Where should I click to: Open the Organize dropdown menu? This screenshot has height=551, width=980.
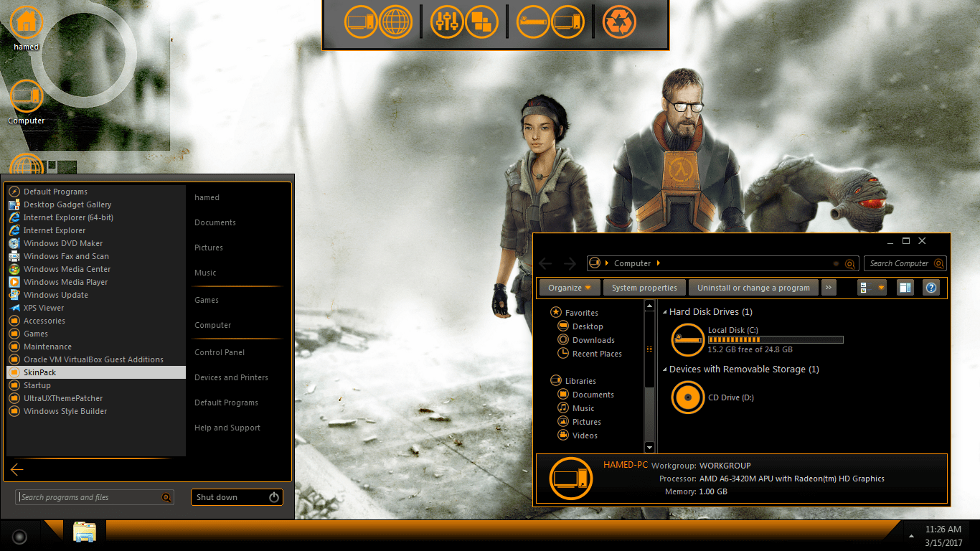click(569, 288)
